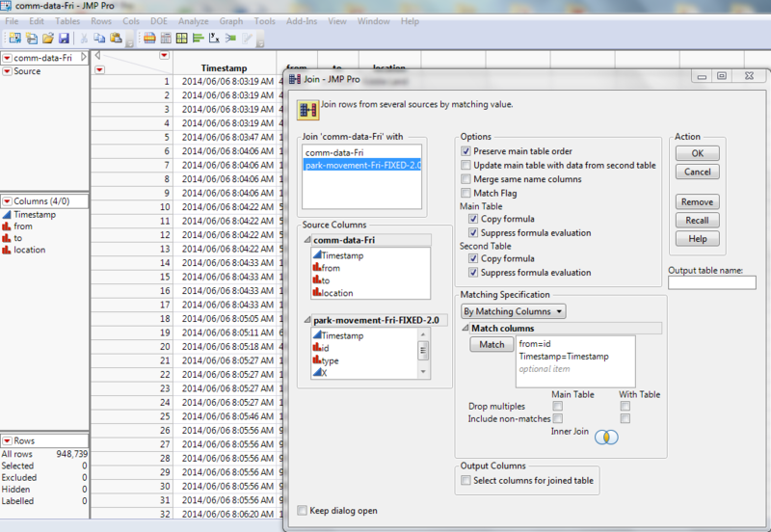Click the Paste clipboard icon
This screenshot has width=771, height=532.
(116, 38)
